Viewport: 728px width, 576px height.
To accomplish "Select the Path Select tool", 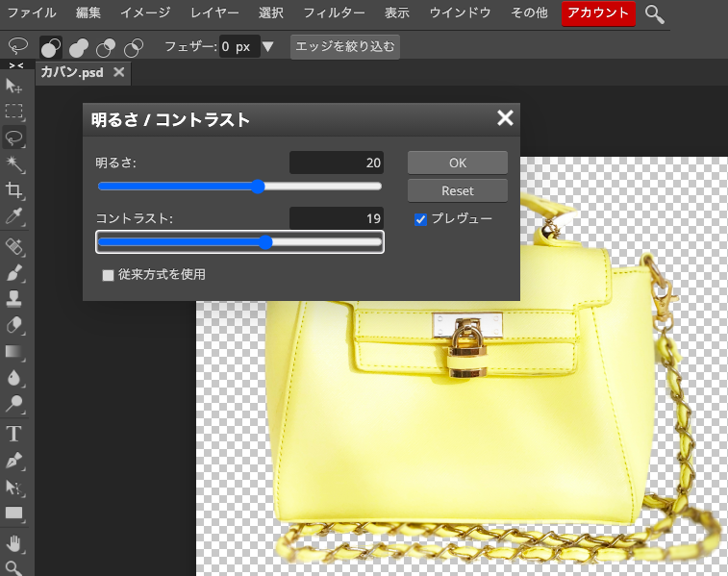I will (13, 487).
